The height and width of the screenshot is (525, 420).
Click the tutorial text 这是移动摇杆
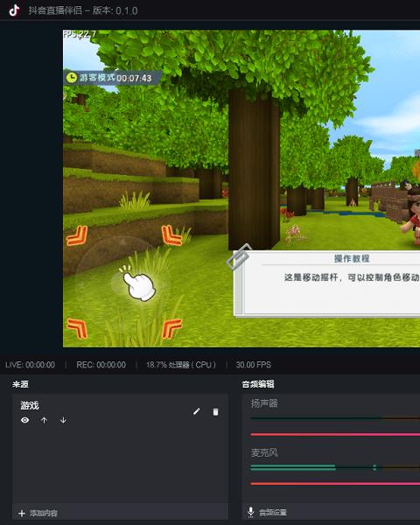tap(311, 277)
